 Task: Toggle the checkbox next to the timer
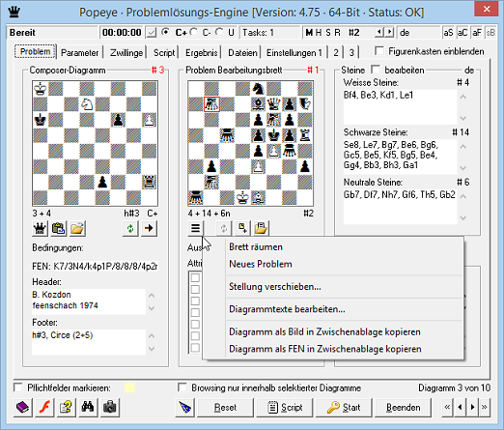(152, 33)
